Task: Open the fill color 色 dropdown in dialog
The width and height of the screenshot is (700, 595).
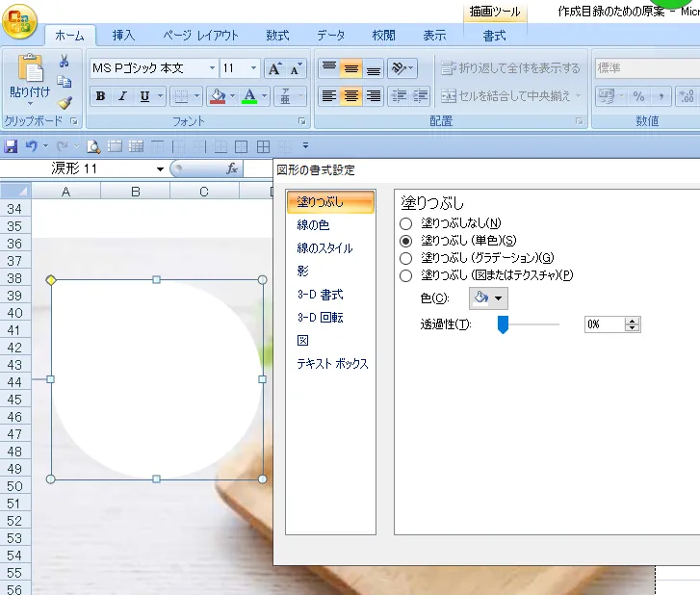Action: pyautogui.click(x=488, y=298)
